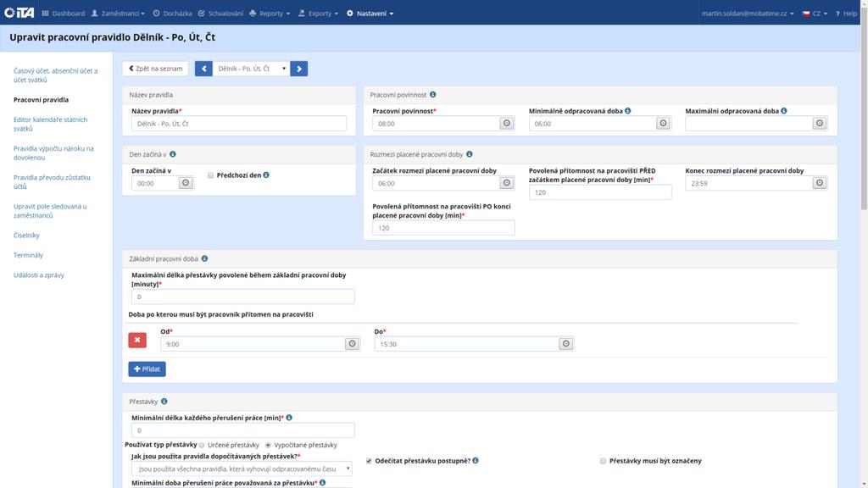Open the Help page
The width and height of the screenshot is (868, 488).
click(846, 14)
